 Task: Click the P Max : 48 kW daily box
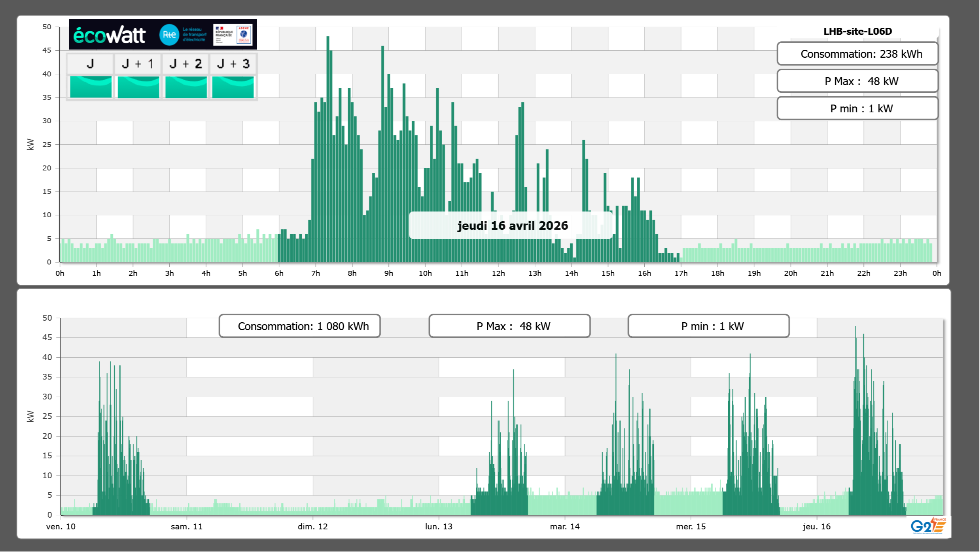(x=857, y=81)
